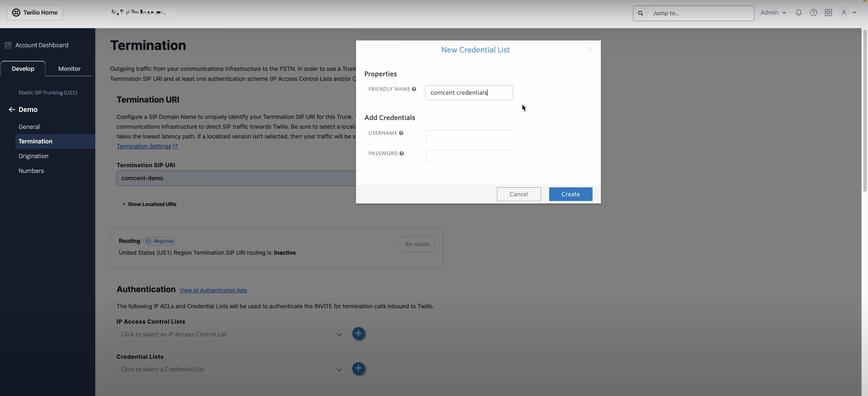Open the Termination Settings link
Viewport: 868px width, 396px height.
(144, 146)
